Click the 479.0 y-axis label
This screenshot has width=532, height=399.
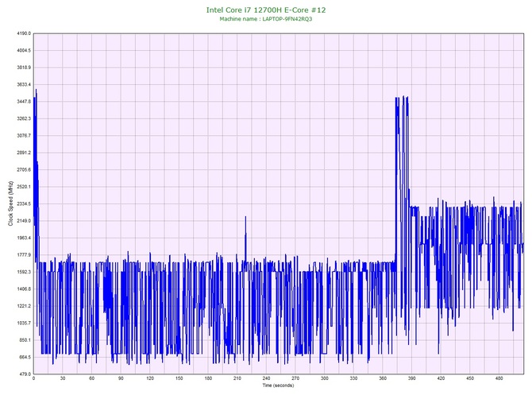[25, 374]
